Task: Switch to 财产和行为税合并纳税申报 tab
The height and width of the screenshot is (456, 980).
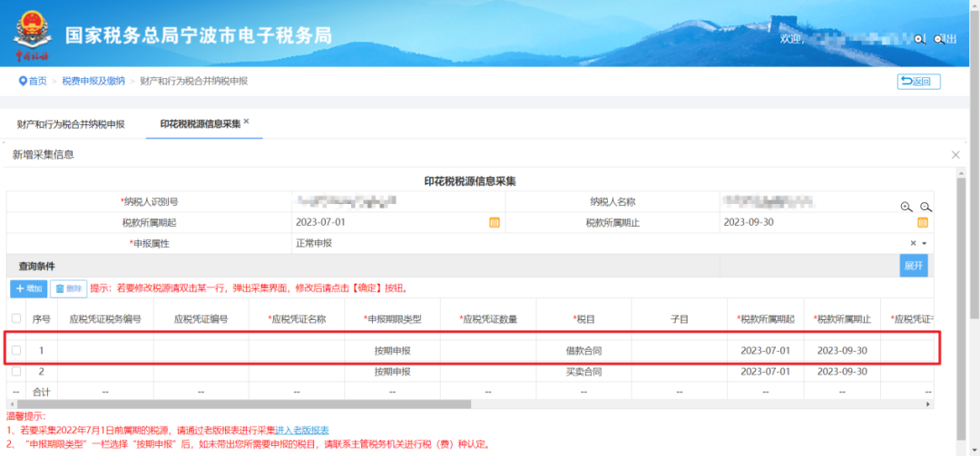Action: 71,124
